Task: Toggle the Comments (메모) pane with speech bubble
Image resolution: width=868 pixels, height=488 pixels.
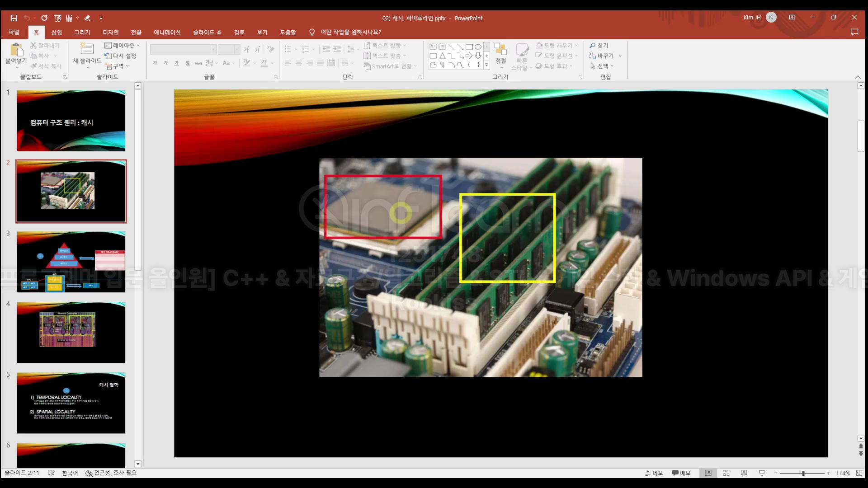Action: 681,473
